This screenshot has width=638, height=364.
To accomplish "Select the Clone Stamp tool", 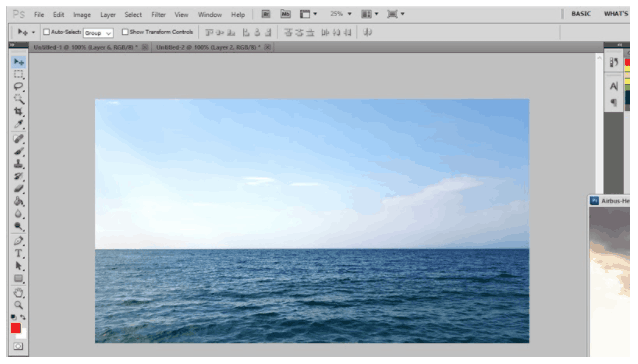I will click(19, 164).
